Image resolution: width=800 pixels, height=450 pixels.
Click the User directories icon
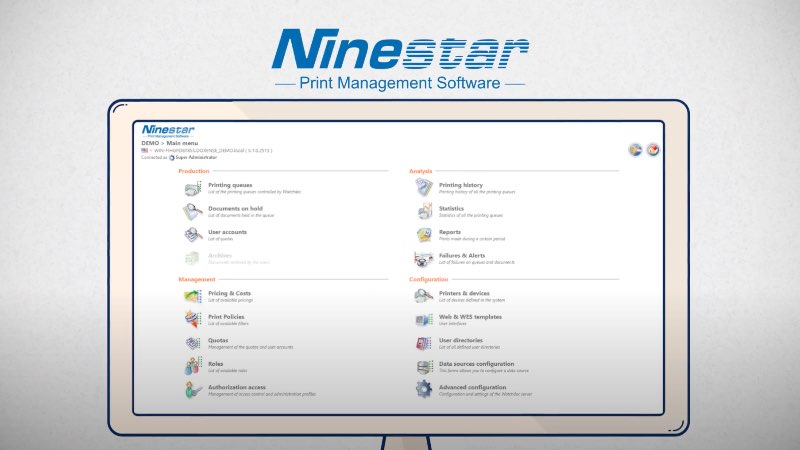[x=423, y=343]
